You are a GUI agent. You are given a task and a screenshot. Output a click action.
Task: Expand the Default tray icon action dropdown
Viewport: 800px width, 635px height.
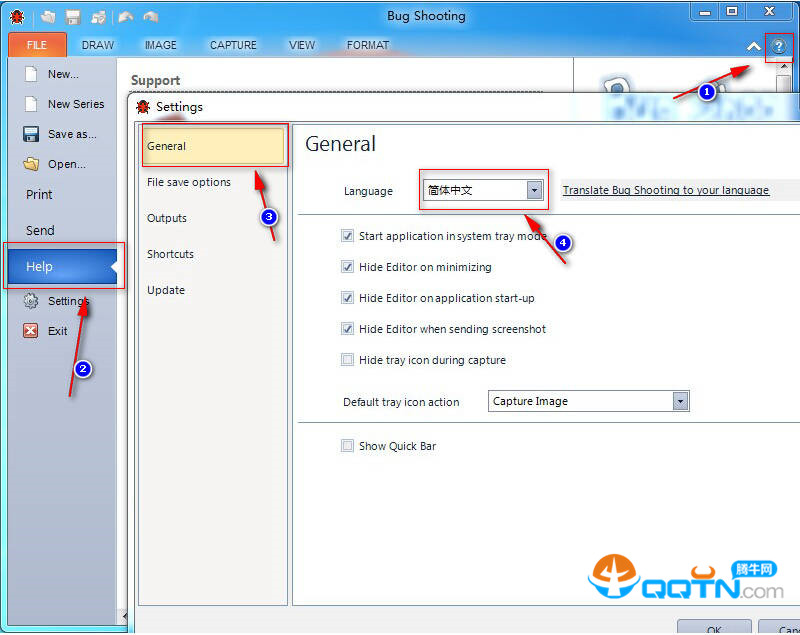(680, 401)
